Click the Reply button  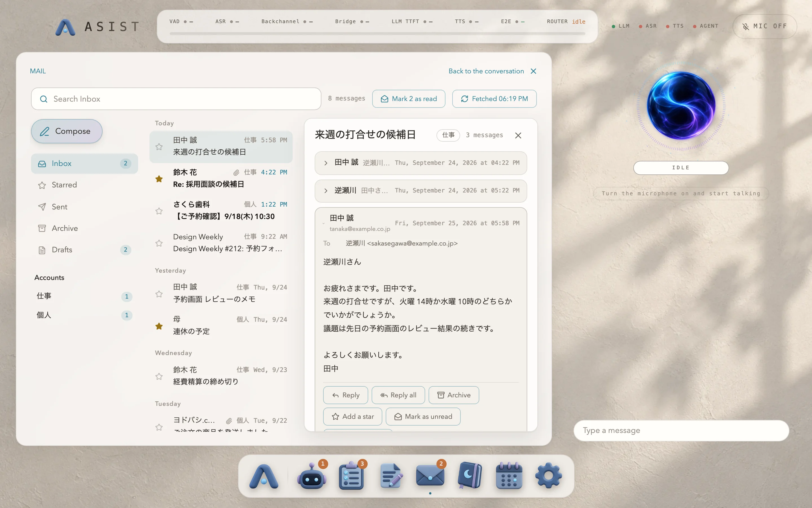[346, 395]
